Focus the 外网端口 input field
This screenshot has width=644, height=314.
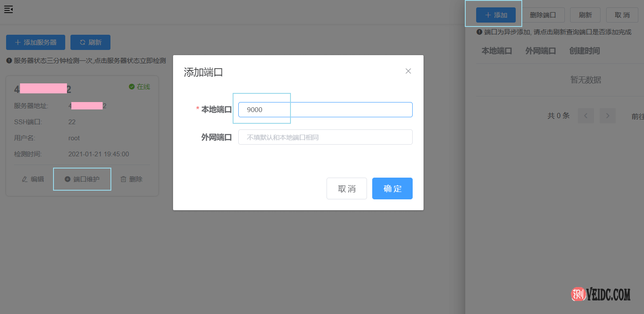point(325,137)
